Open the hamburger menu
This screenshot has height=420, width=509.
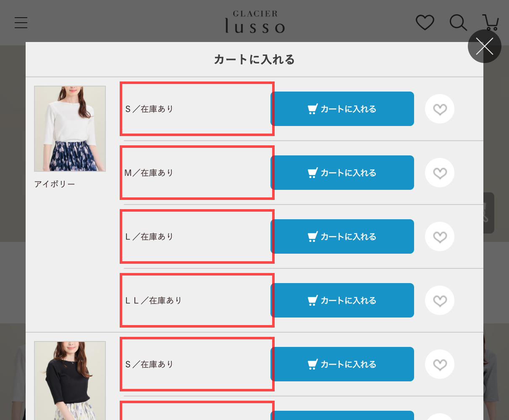point(21,22)
